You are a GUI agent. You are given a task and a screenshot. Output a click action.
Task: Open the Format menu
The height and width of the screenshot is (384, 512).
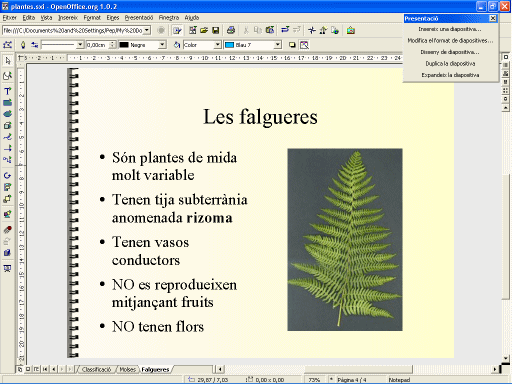[92, 18]
